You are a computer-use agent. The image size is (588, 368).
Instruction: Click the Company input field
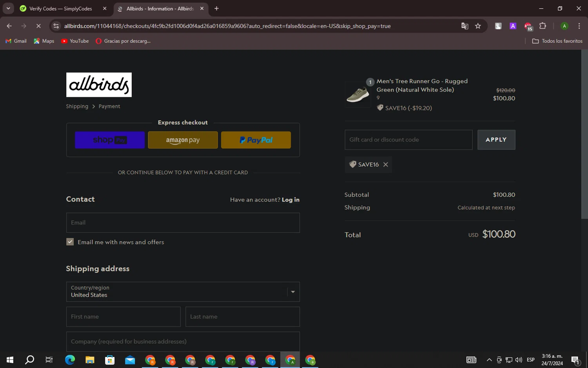tap(183, 341)
